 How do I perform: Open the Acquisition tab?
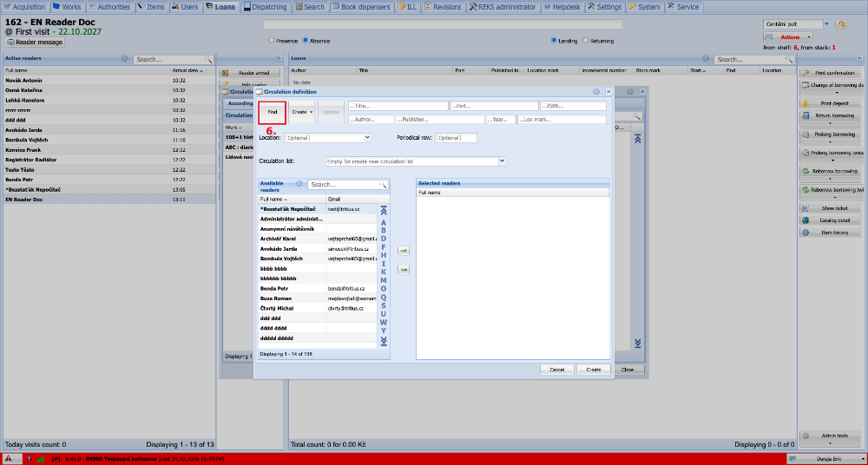click(25, 7)
